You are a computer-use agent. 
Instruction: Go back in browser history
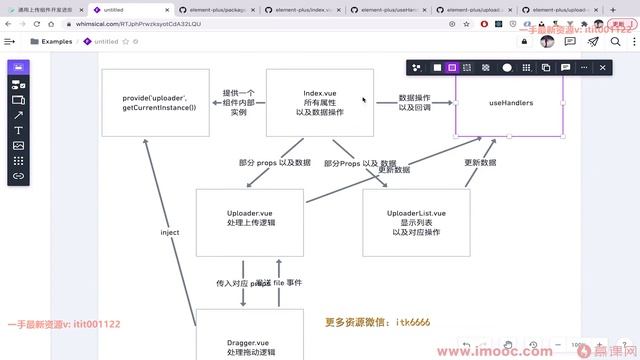[8, 24]
